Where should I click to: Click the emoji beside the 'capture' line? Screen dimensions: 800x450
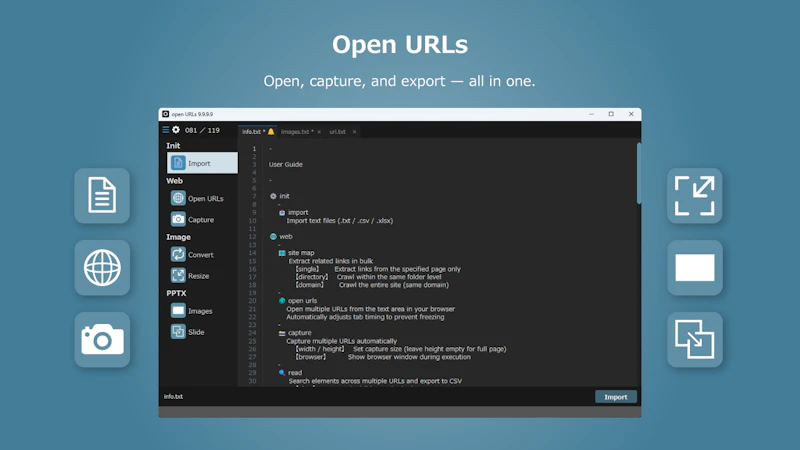[282, 333]
